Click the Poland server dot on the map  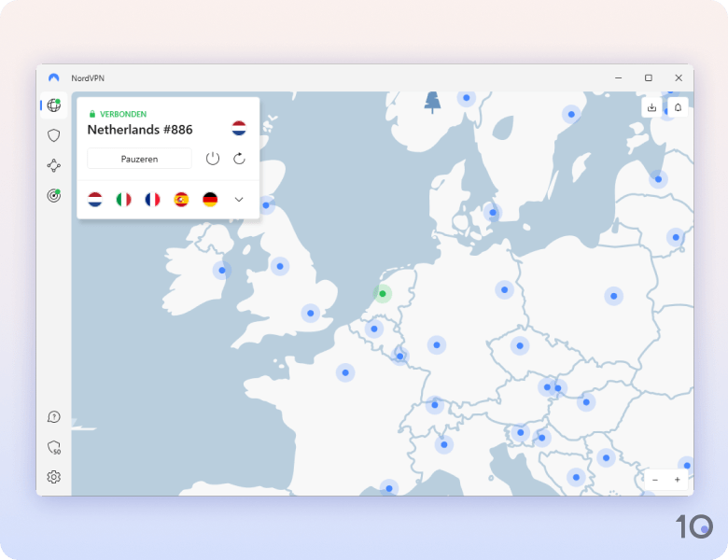pos(614,296)
